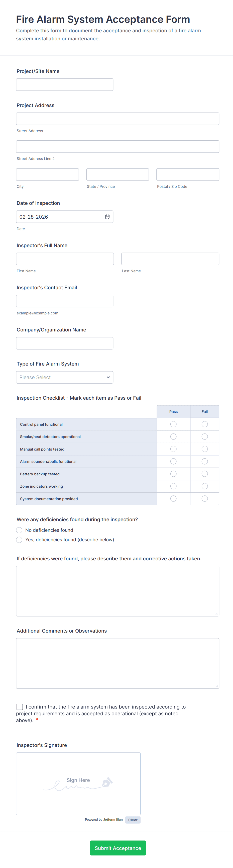
Task: Open the calendar picker for Date of Inspection
Action: 107,217
